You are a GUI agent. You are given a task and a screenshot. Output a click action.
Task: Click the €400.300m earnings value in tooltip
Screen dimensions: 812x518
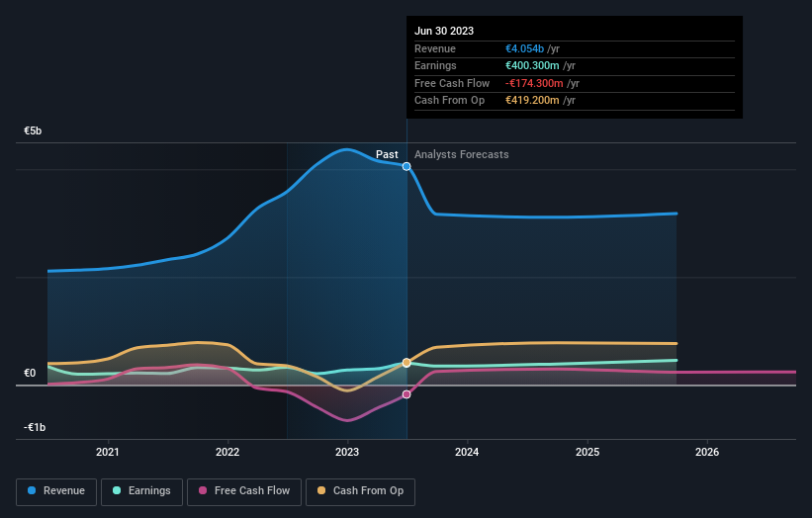[x=532, y=65]
